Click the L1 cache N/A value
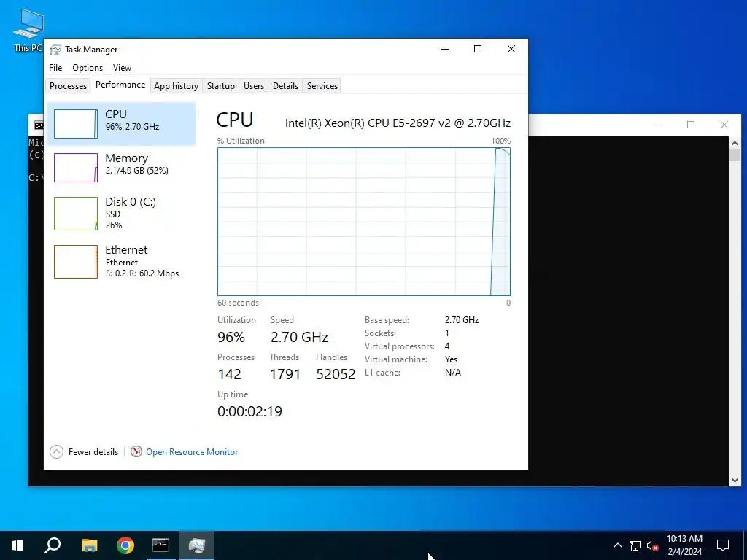The height and width of the screenshot is (560, 747). tap(452, 373)
